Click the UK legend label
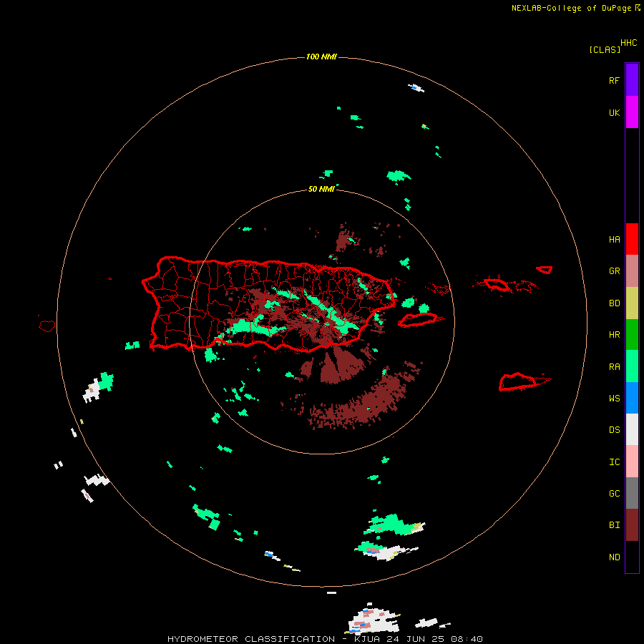644x644 pixels. tap(614, 112)
